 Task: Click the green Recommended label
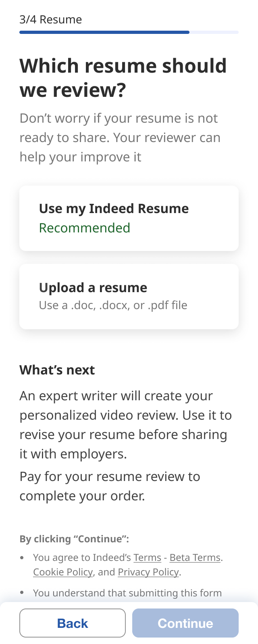(85, 228)
